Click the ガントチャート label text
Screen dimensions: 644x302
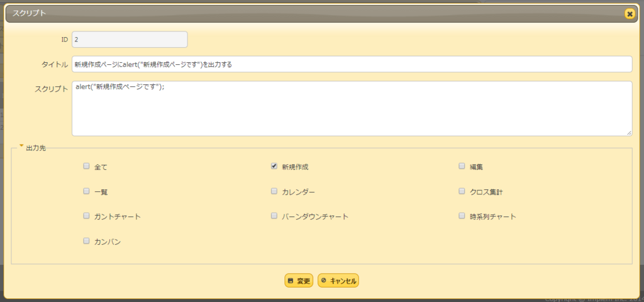(118, 217)
